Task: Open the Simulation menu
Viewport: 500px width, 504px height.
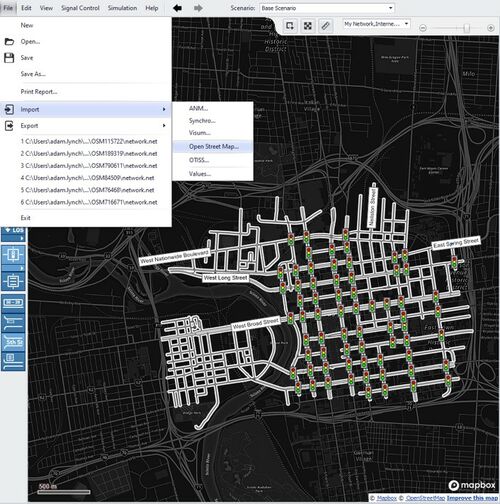Action: click(122, 8)
